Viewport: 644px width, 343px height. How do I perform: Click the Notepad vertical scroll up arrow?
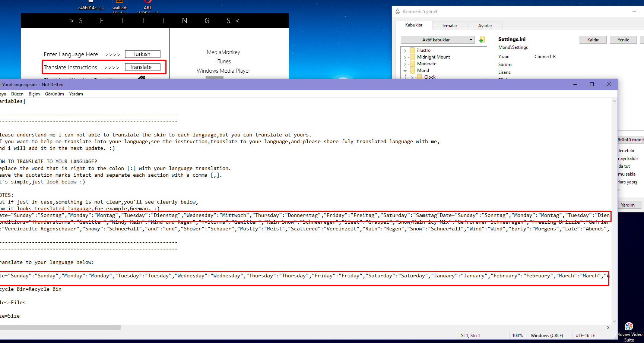point(614,101)
